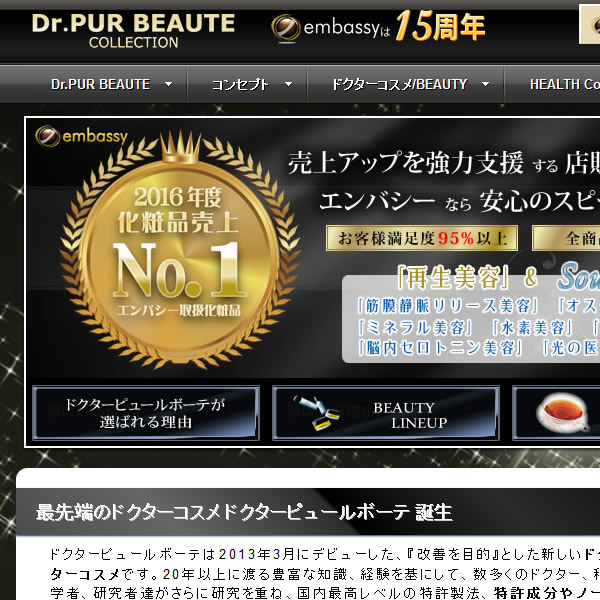Open the コンセプト menu item

[x=240, y=85]
